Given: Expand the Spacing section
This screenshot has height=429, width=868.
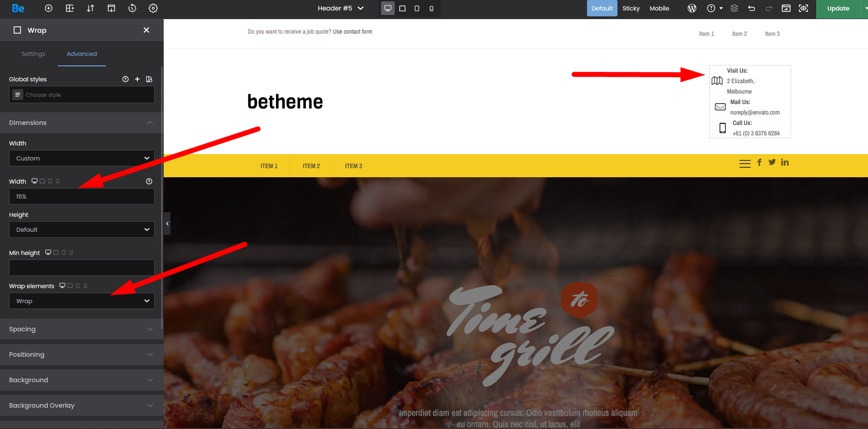Looking at the screenshot, I should click(x=81, y=329).
